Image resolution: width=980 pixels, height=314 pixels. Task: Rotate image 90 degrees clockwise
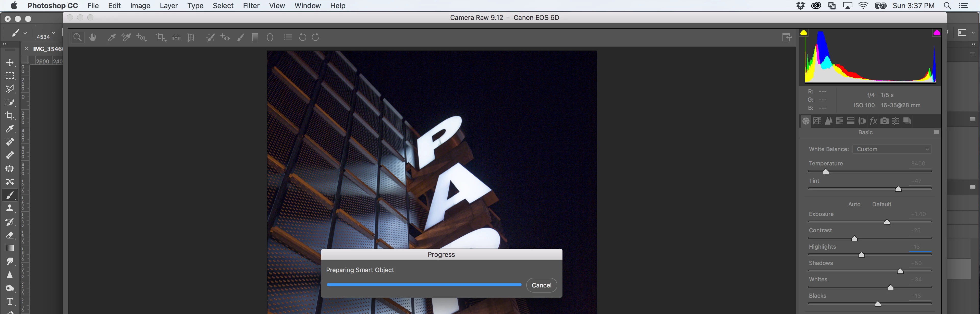point(316,37)
